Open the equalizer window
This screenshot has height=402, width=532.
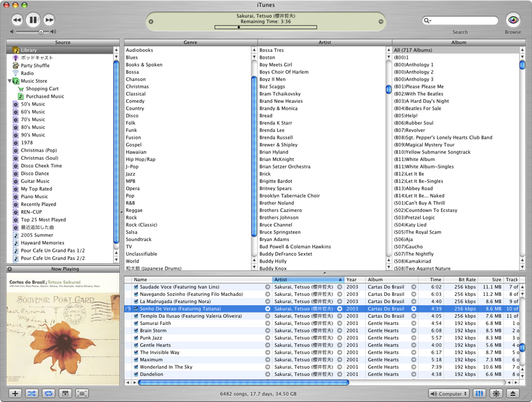[x=480, y=394]
